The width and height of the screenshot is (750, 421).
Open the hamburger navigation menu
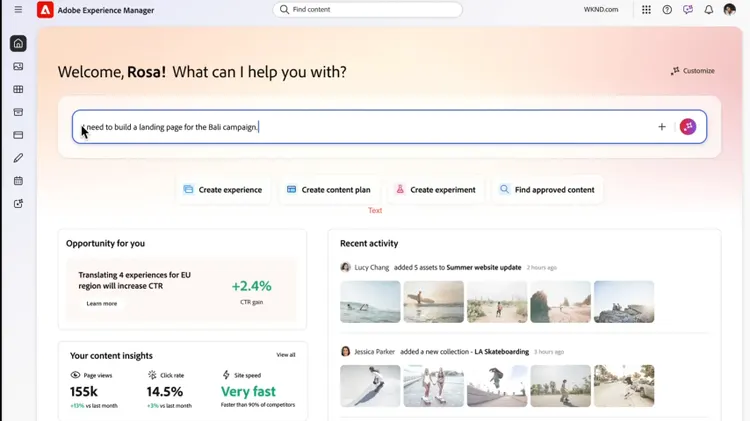[18, 10]
